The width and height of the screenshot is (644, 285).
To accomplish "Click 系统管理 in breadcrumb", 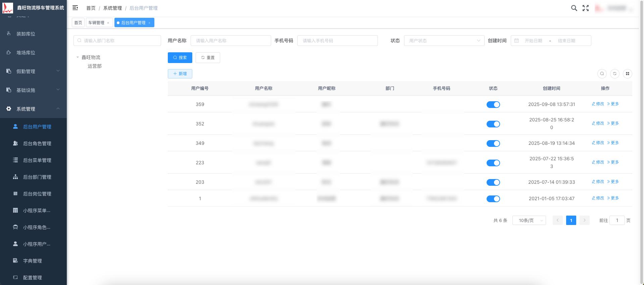I will click(x=113, y=8).
